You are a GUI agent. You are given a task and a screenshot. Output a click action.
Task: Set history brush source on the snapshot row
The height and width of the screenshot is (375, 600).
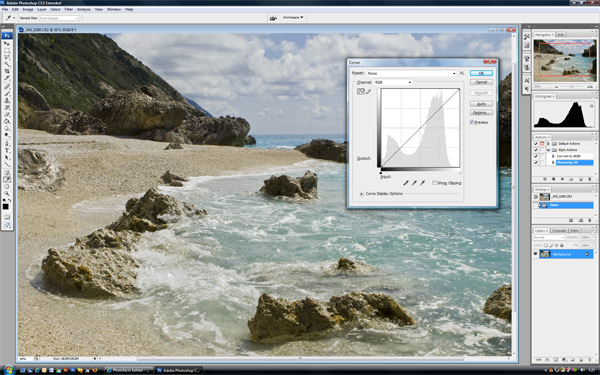click(536, 197)
